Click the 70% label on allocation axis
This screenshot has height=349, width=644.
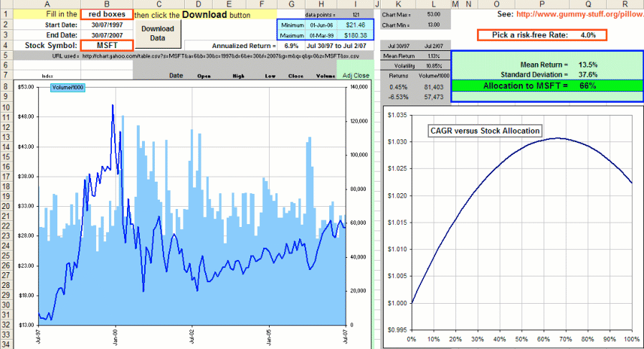pos(565,339)
